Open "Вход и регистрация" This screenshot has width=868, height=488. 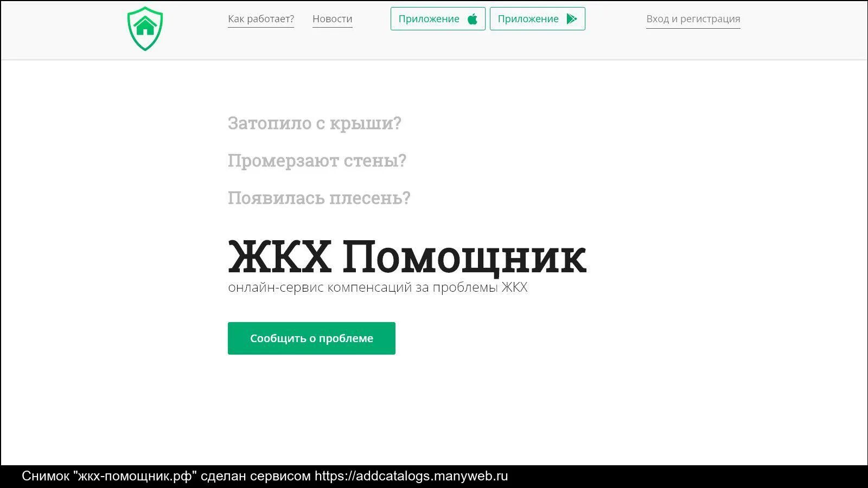pyautogui.click(x=693, y=19)
